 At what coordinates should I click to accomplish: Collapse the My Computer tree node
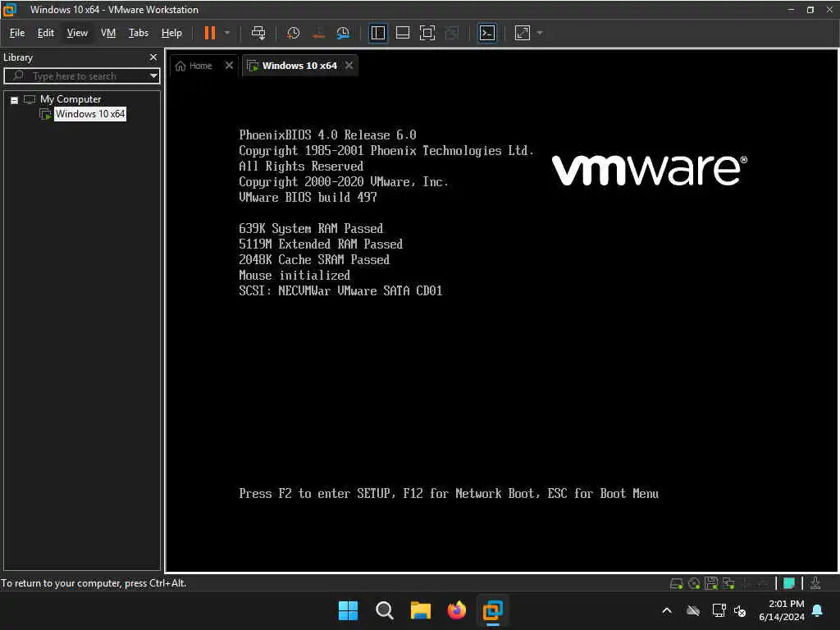[15, 100]
